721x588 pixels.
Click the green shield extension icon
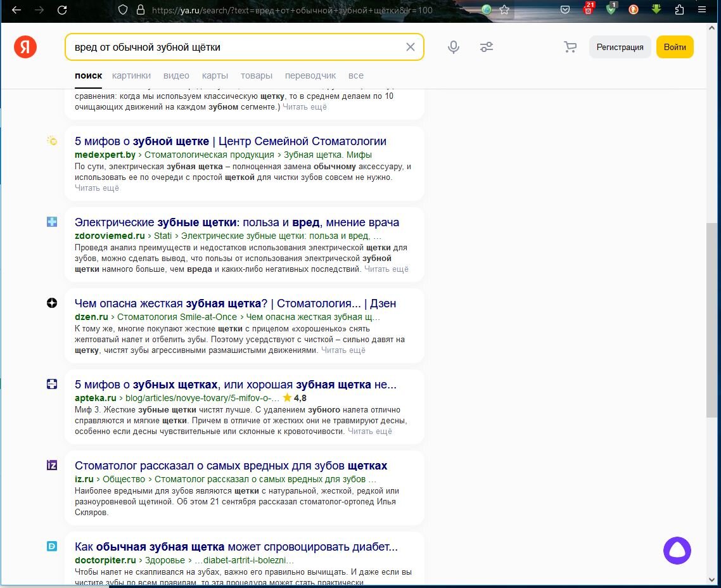(611, 9)
